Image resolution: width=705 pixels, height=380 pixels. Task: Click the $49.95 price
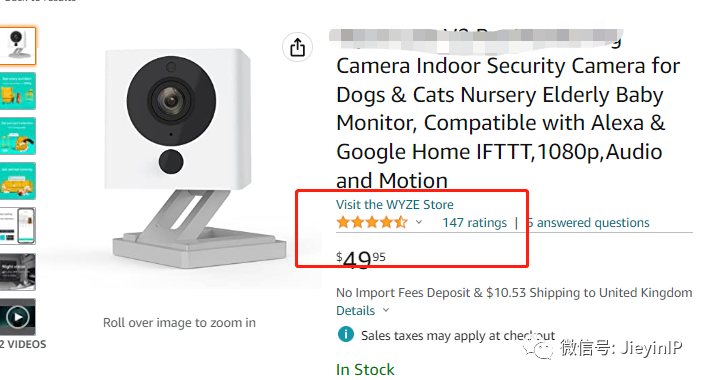361,259
